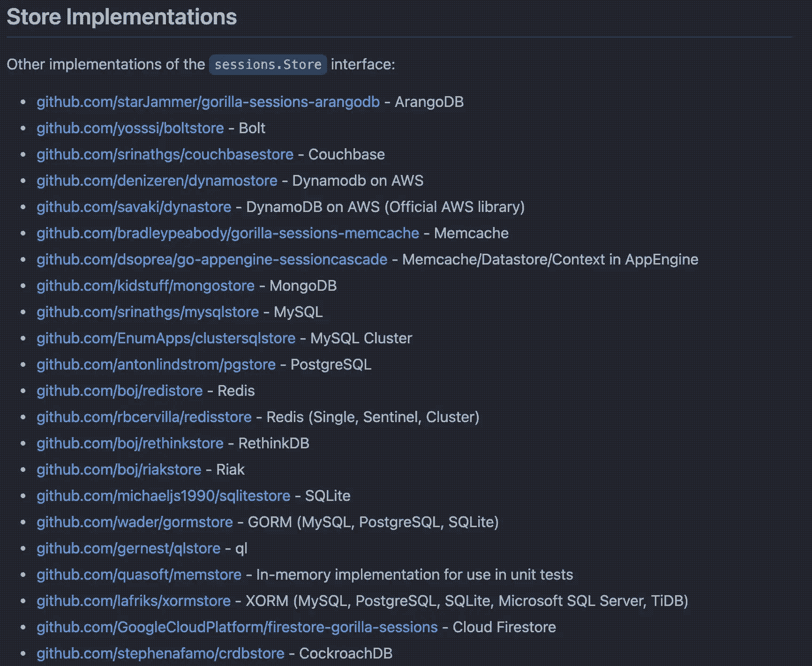The image size is (812, 666).
Task: Visit the boj/rethinkstore link
Action: coord(130,443)
